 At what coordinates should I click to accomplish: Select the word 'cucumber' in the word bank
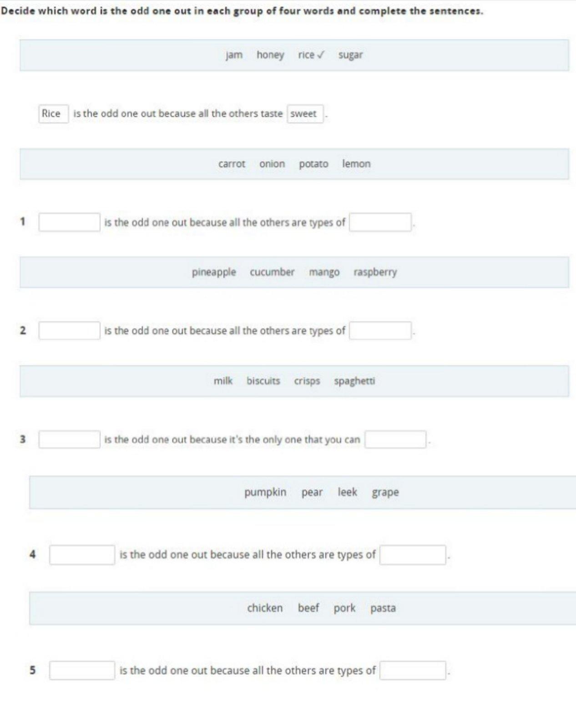[x=272, y=272]
